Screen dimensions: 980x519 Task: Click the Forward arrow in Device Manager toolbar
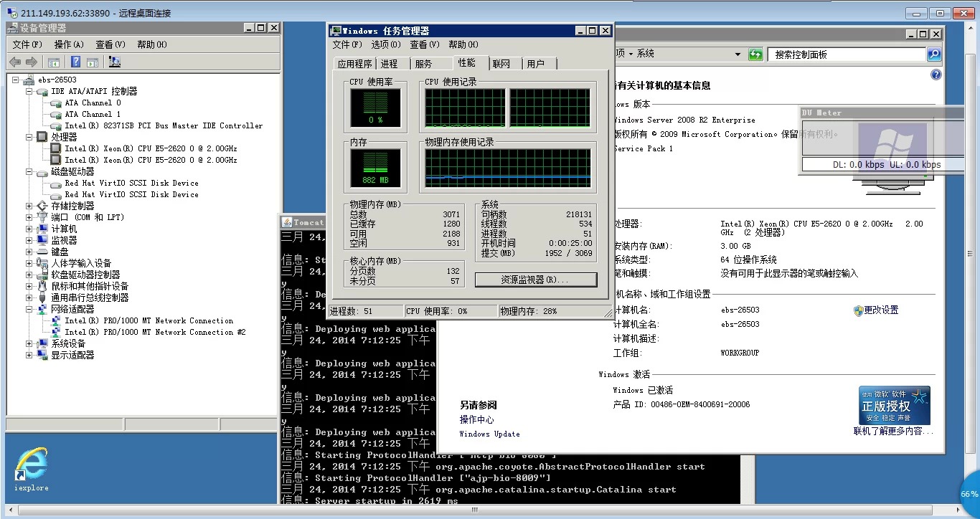pyautogui.click(x=31, y=62)
